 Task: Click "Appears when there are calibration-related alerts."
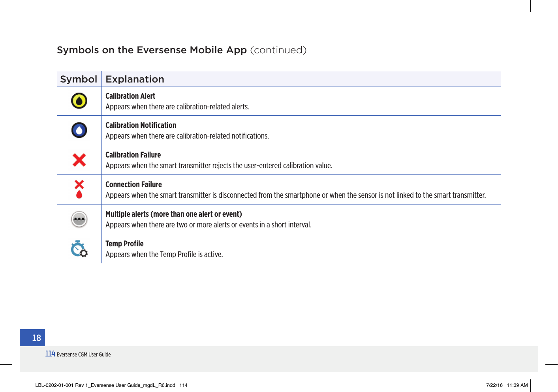177,107
